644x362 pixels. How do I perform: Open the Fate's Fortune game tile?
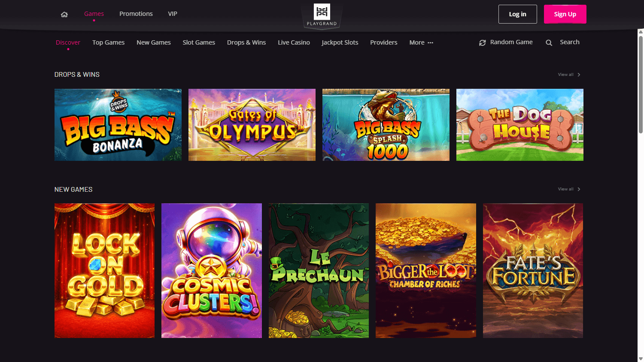click(x=533, y=271)
